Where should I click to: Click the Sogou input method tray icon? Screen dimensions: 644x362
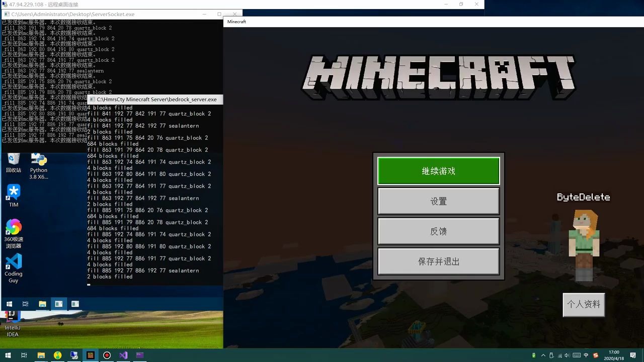[x=596, y=355]
